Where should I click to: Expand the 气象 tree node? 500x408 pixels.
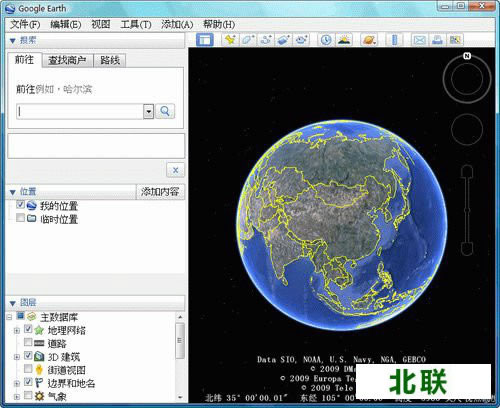17,397
